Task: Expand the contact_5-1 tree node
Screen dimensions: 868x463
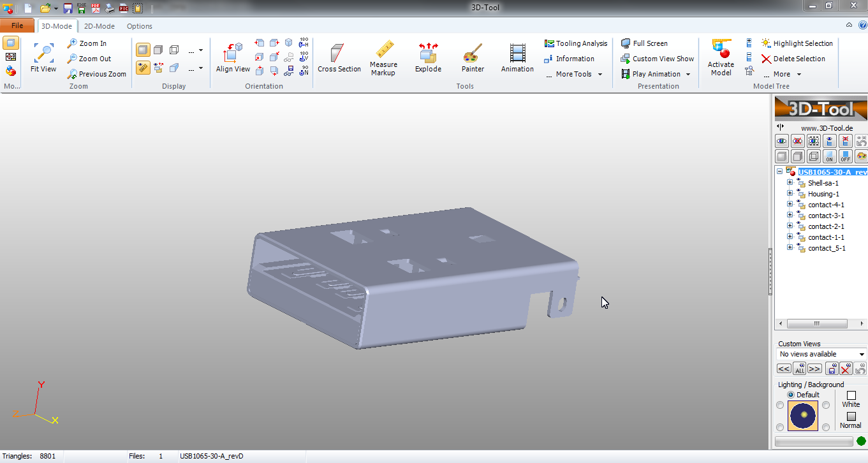Action: pyautogui.click(x=790, y=247)
